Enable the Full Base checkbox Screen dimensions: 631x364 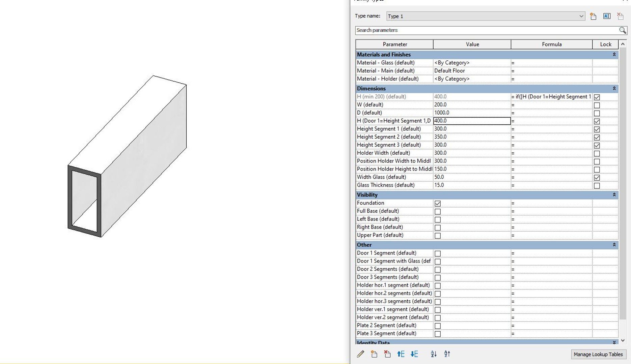click(438, 211)
